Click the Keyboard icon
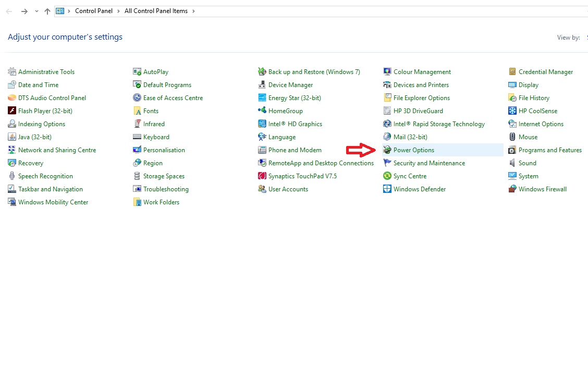The image size is (588, 391). pos(137,137)
